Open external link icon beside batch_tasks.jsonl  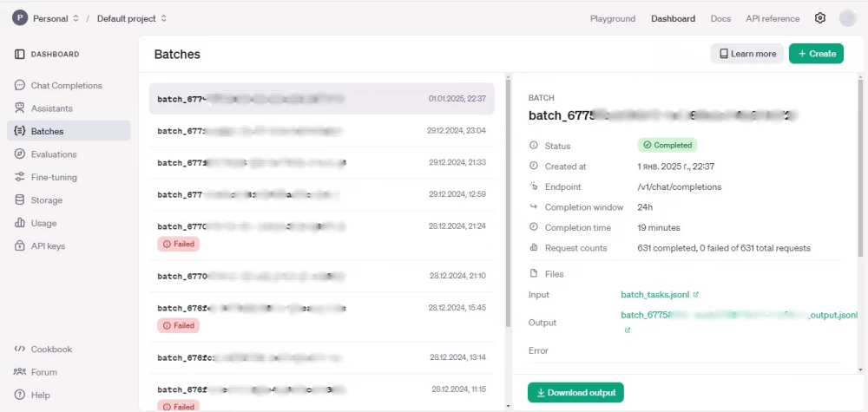[696, 295]
